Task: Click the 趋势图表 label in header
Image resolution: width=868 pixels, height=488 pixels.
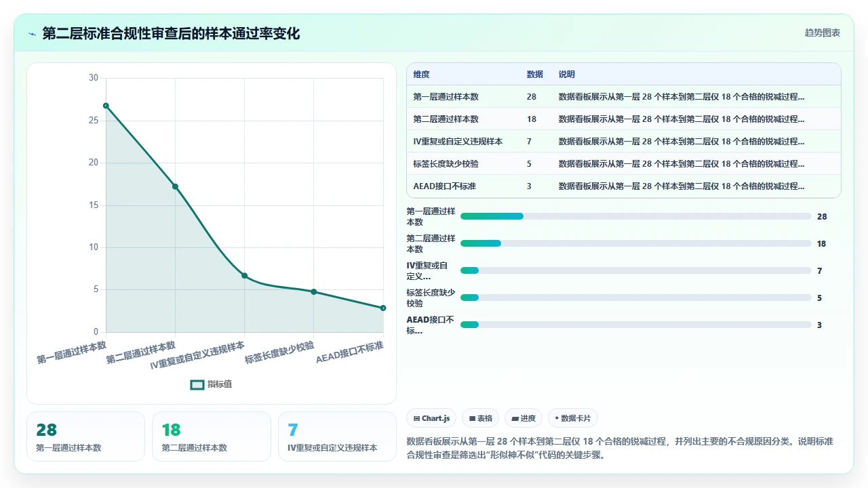Action: pyautogui.click(x=823, y=33)
